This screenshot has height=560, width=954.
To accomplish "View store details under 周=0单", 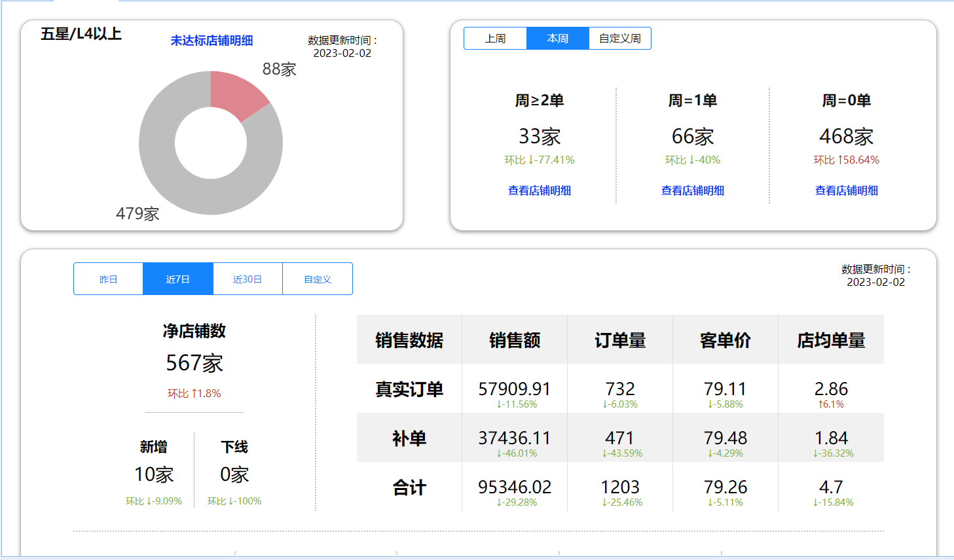I will point(847,190).
